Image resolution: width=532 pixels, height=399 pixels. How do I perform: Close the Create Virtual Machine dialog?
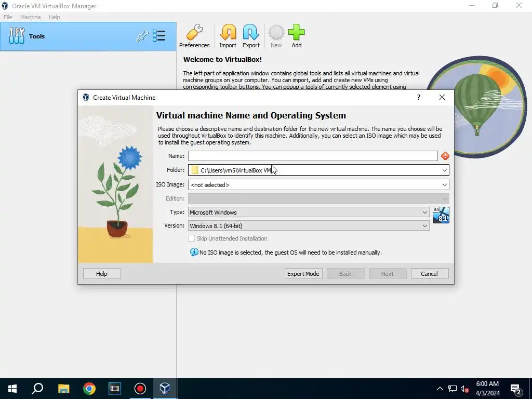pyautogui.click(x=442, y=97)
